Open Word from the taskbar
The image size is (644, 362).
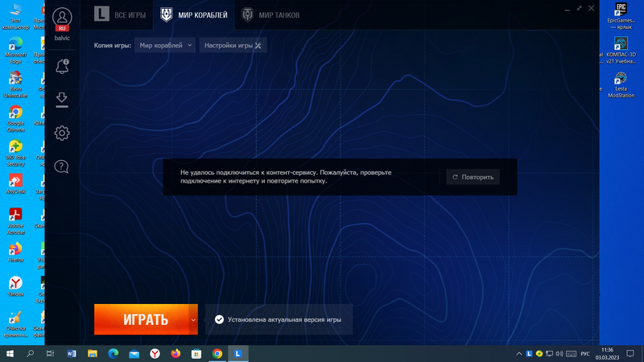click(72, 353)
